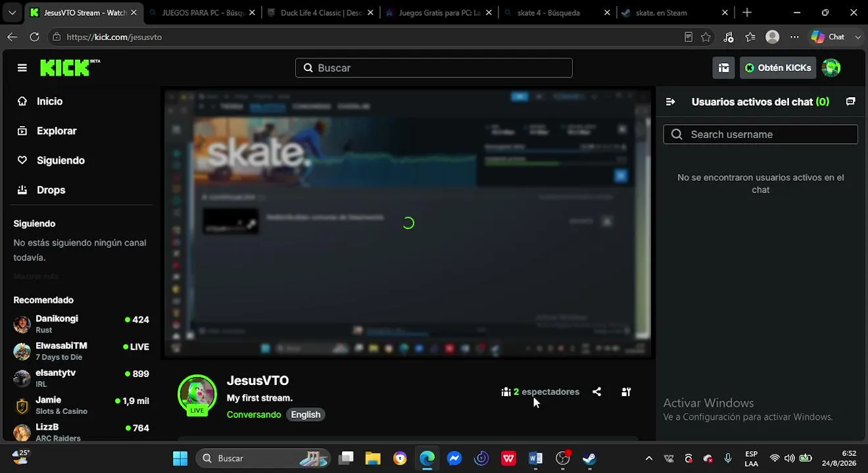This screenshot has width=868, height=473.
Task: Open the Edge favorites list icon
Action: tap(750, 37)
